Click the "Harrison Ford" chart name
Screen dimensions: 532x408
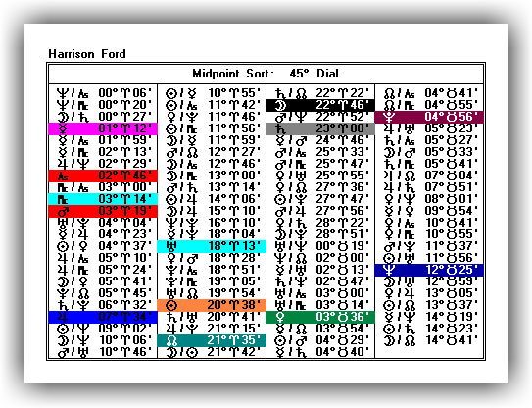pyautogui.click(x=87, y=54)
